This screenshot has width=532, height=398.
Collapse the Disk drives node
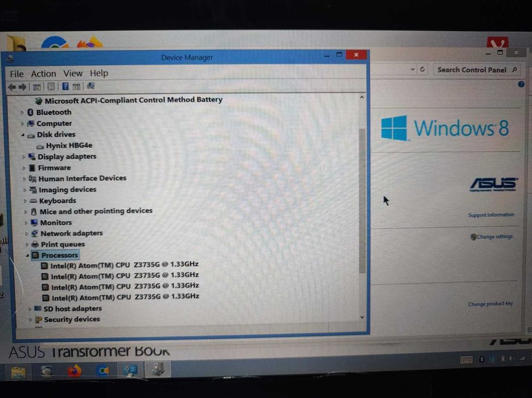[23, 135]
